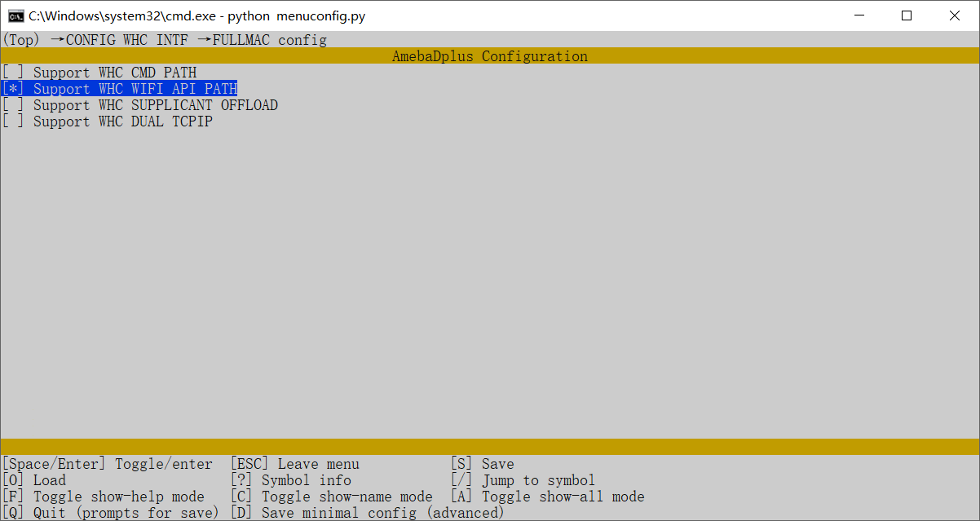Click the [/] Jump to symbol hint
The image size is (980, 521).
523,480
